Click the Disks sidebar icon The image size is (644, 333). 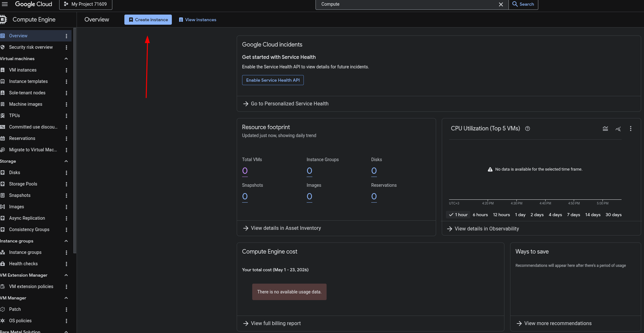point(3,173)
